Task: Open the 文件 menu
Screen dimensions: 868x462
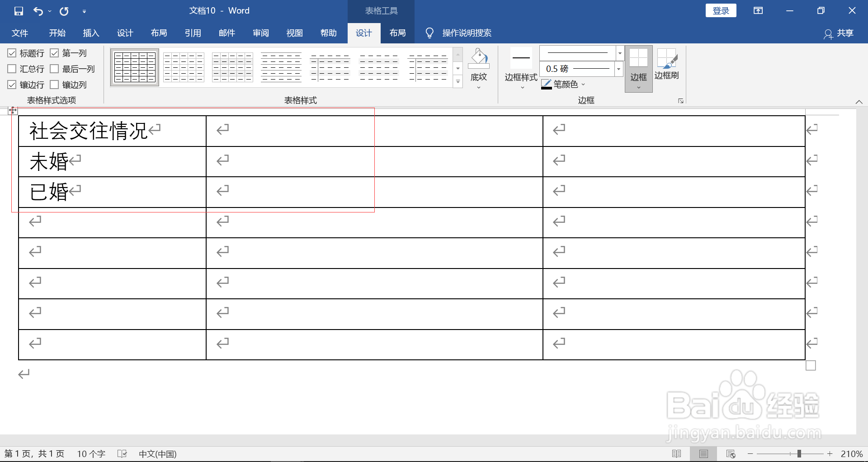Action: pyautogui.click(x=20, y=33)
